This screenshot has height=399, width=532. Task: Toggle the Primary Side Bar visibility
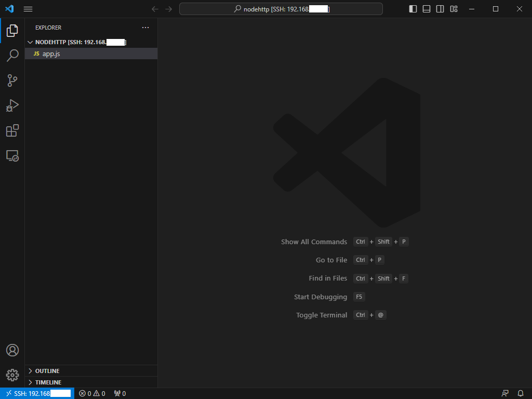[x=413, y=9]
